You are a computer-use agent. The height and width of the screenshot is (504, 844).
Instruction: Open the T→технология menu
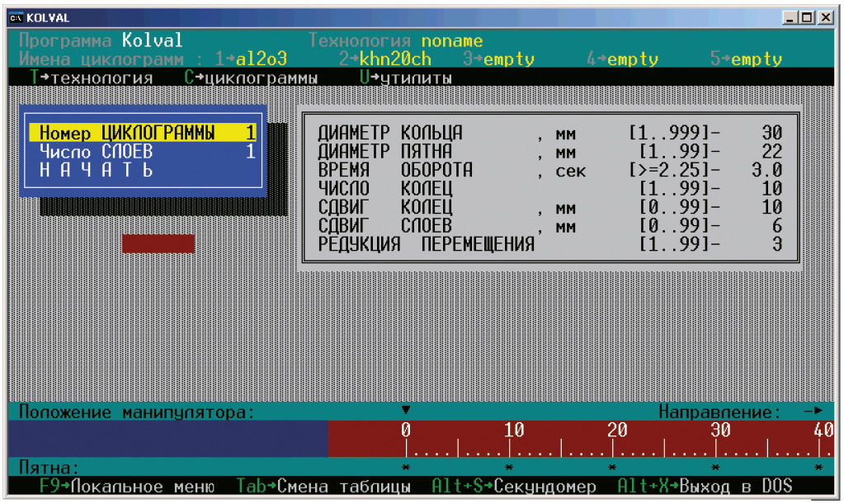click(92, 78)
